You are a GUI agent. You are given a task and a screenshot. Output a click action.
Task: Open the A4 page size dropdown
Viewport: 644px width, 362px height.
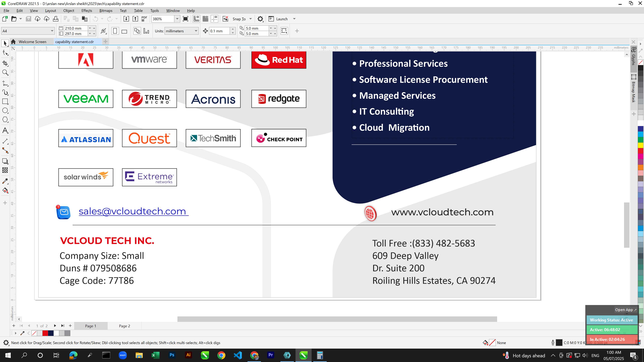52,31
